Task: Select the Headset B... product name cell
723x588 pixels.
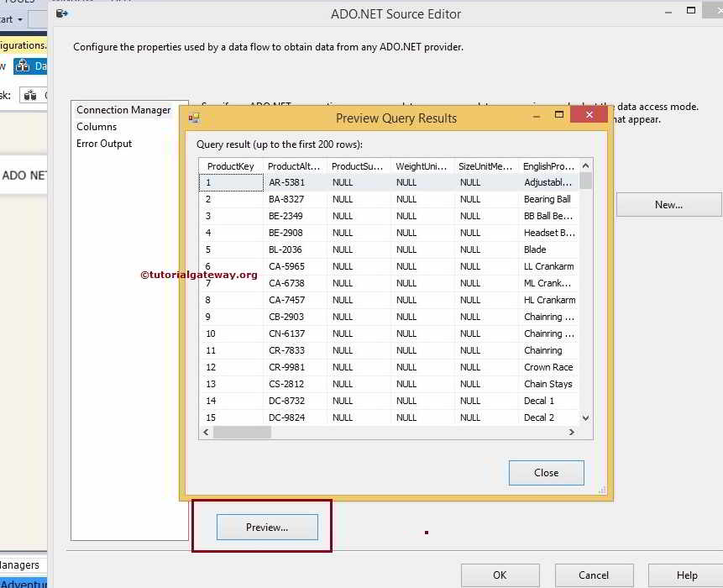Action: pos(548,233)
